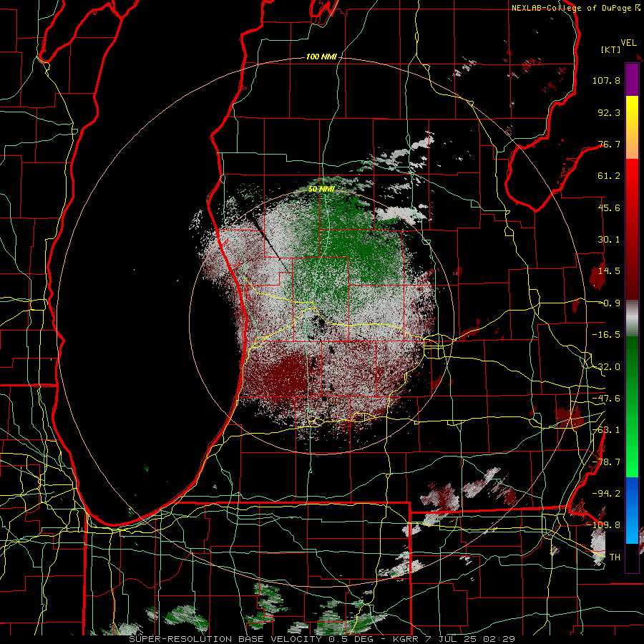This screenshot has height=644, width=644.
Task: Select the 30.1 velocity value
Action: [x=609, y=240]
